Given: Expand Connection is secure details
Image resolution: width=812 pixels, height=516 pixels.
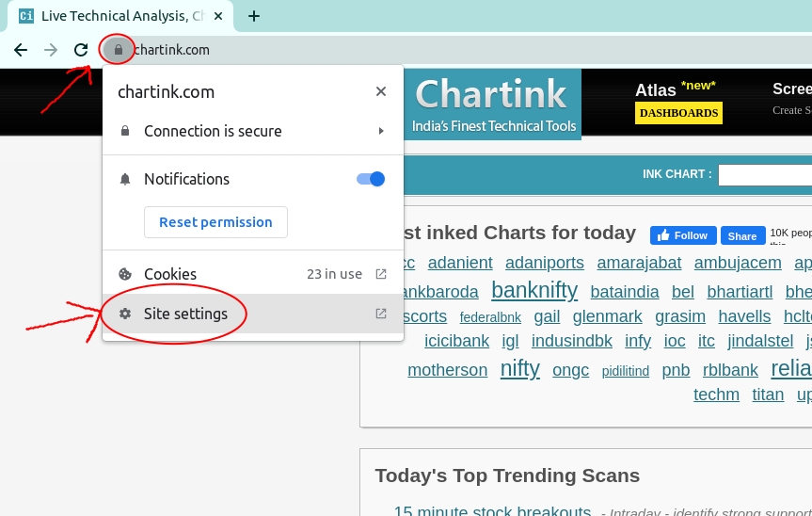Looking at the screenshot, I should click(253, 131).
